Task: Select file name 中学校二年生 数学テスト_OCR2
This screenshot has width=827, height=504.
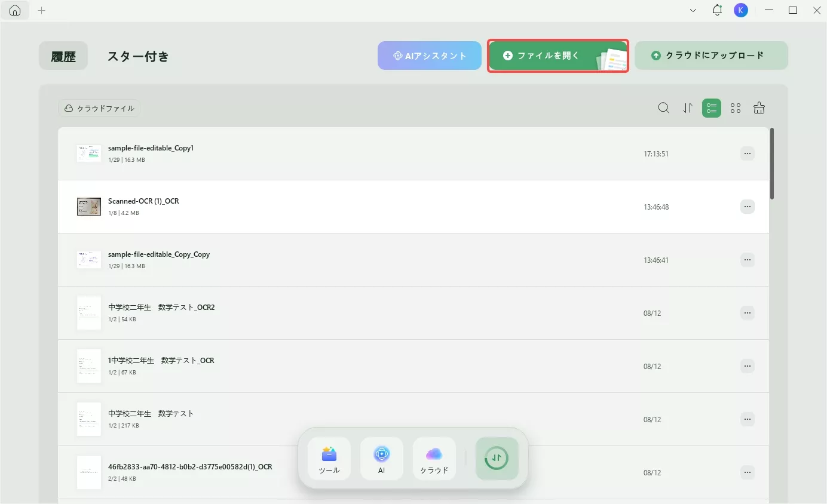Action: (x=161, y=308)
